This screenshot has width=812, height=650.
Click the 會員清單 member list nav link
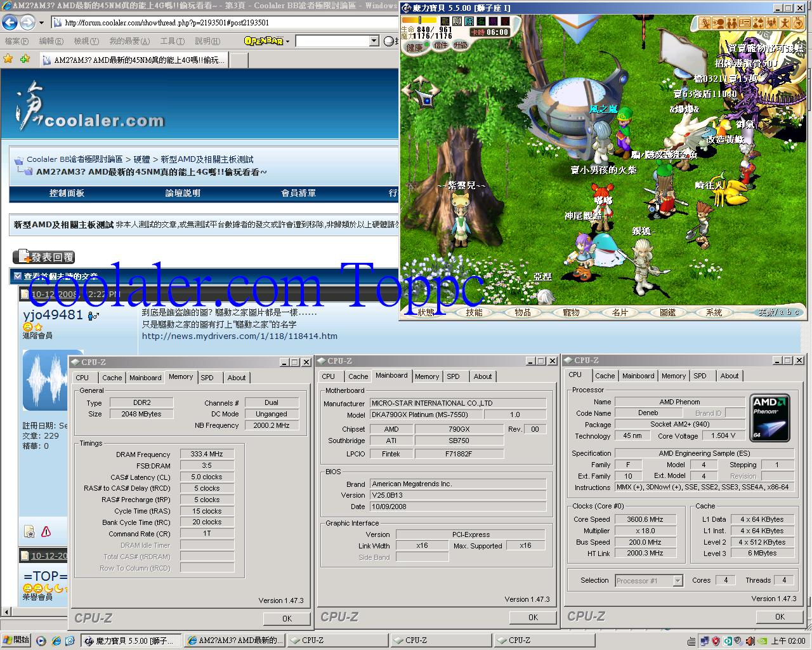(298, 193)
